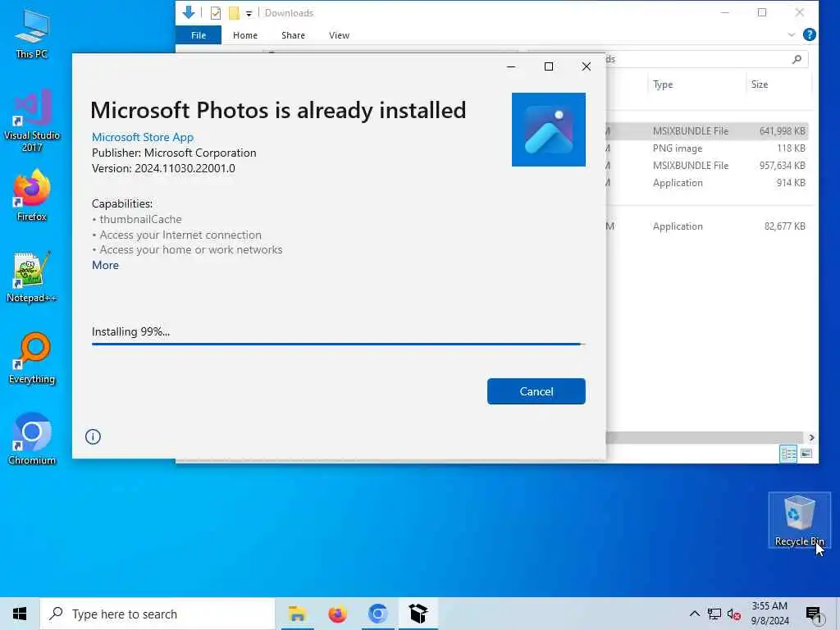Open the View ribbon tab
Screen dimensions: 840x630
(339, 35)
